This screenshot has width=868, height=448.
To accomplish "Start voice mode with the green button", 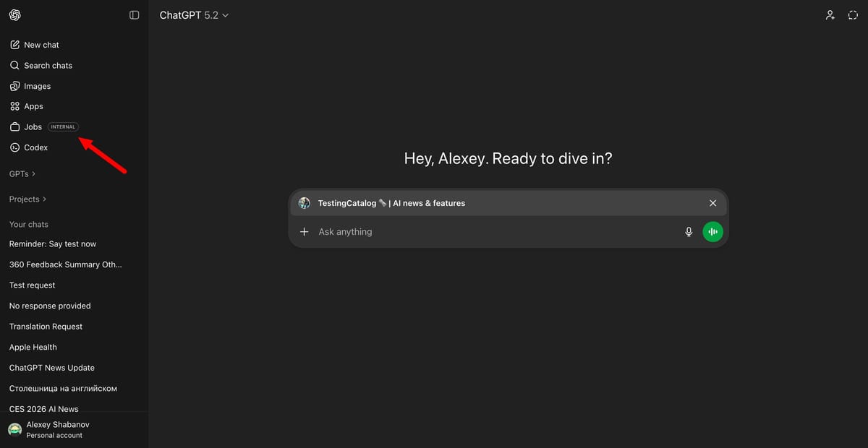I will click(x=712, y=231).
